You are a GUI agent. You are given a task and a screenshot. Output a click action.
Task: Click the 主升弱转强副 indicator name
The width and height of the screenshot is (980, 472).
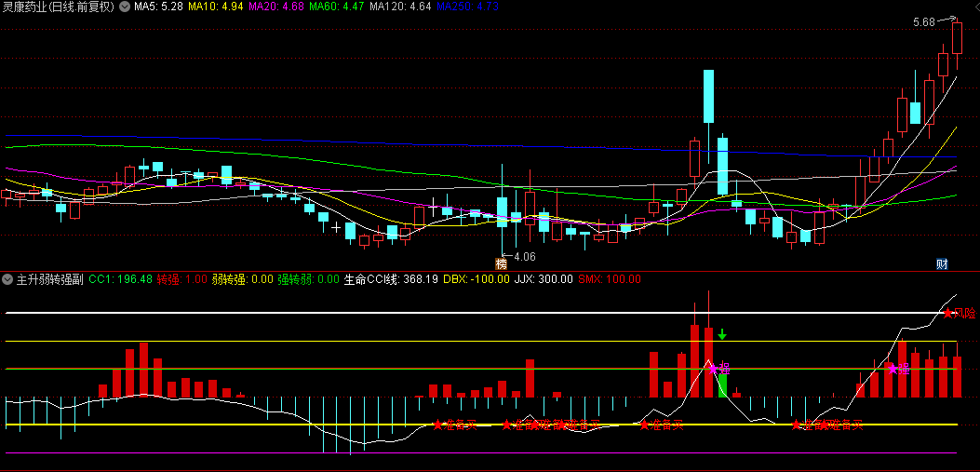coord(49,279)
